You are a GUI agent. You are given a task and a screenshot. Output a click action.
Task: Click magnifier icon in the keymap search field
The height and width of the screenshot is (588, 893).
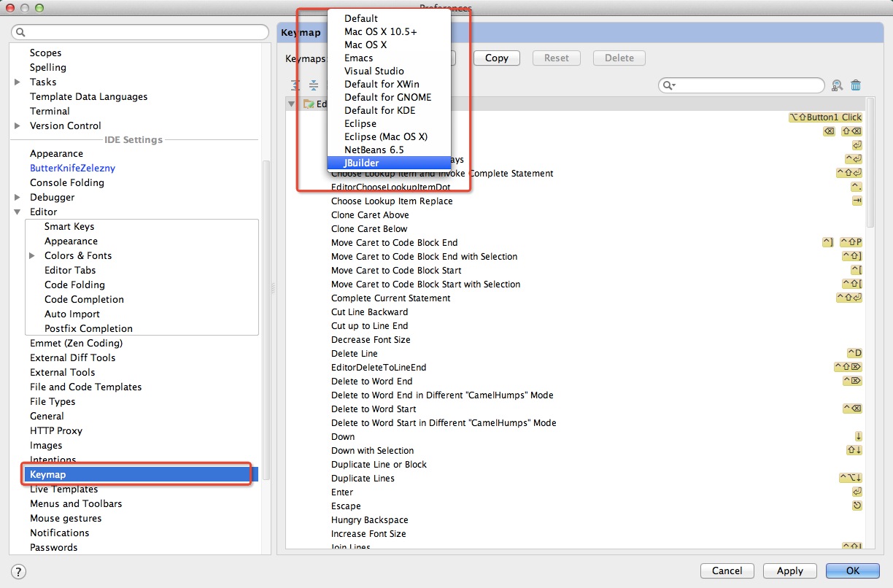pos(668,85)
